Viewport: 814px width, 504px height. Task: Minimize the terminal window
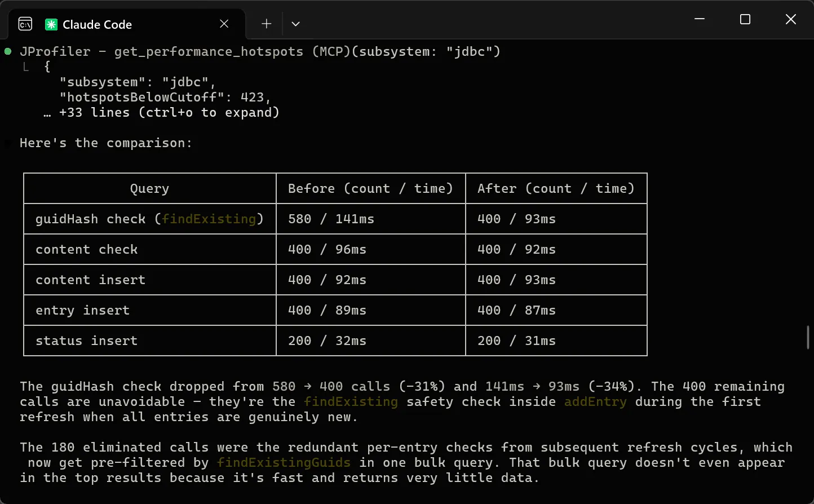point(700,19)
